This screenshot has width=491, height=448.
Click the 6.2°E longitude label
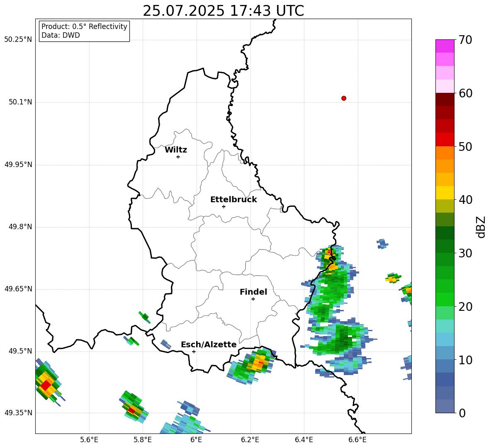coord(250,440)
